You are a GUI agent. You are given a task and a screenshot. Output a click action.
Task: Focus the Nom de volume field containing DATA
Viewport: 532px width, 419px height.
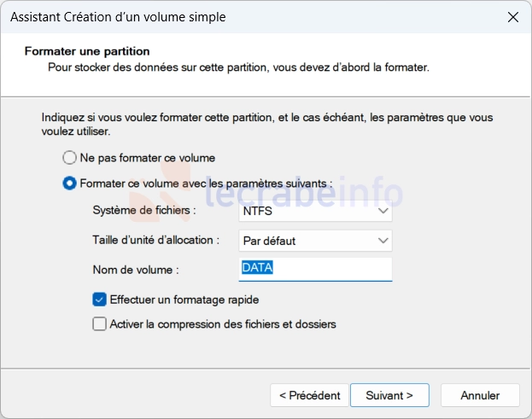tap(314, 270)
